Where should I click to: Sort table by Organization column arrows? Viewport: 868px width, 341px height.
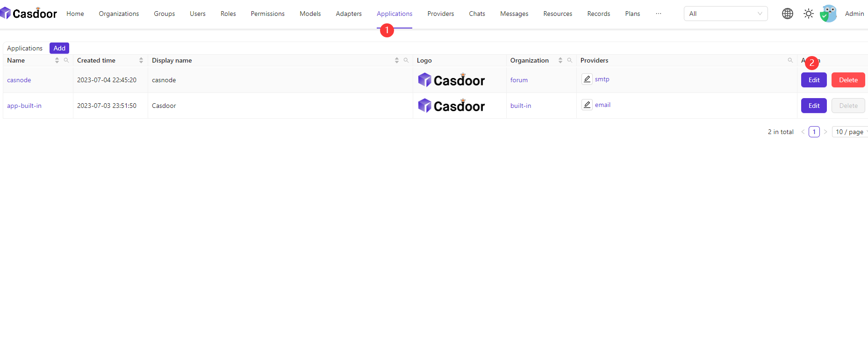click(x=560, y=60)
